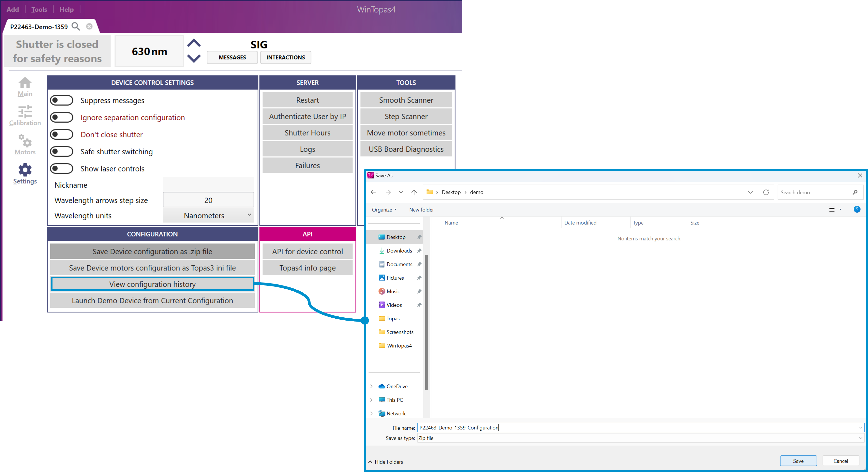This screenshot has width=868, height=472.
Task: Expand the OneDrive tree node
Action: [x=371, y=386]
